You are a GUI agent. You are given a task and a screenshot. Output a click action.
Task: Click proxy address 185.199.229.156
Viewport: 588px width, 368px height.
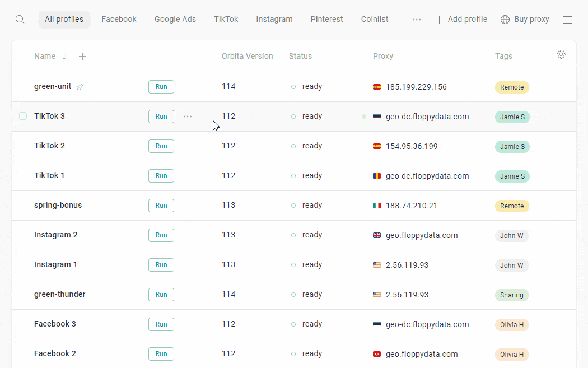[416, 87]
